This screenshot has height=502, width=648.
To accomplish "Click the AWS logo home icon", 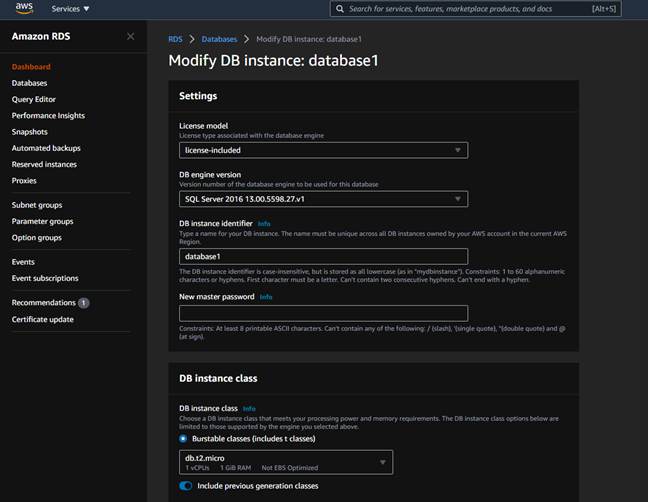I will pos(24,8).
